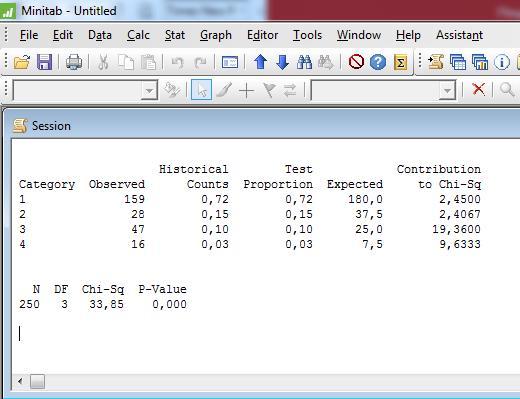Click the yellow sigma StatGuide icon
Image resolution: width=520 pixels, height=399 pixels.
tap(400, 62)
